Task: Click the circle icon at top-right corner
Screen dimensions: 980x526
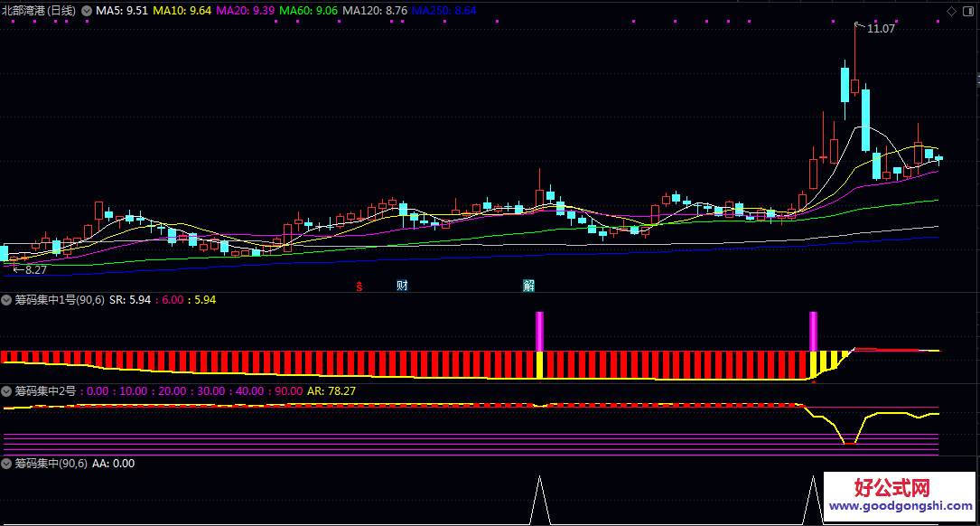Action: point(967,11)
